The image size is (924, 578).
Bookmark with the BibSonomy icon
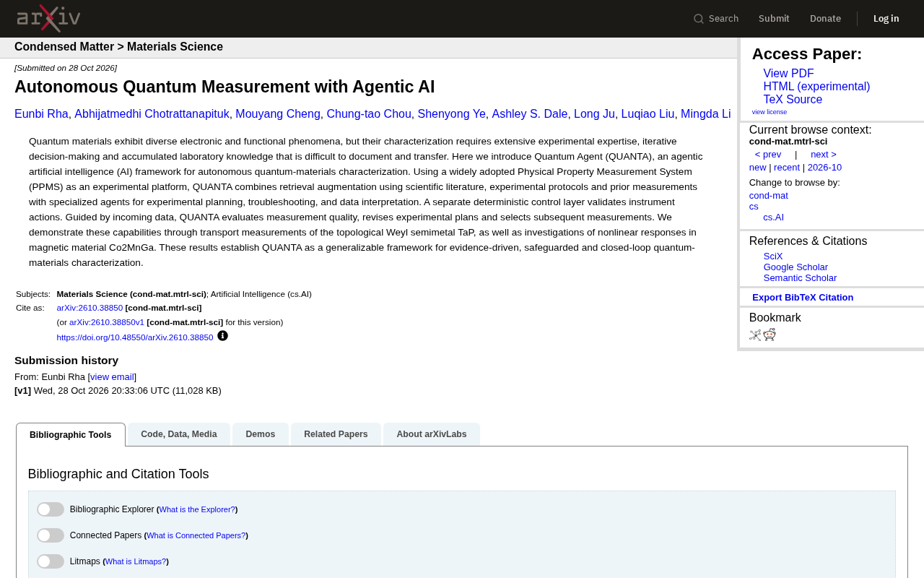(x=755, y=335)
